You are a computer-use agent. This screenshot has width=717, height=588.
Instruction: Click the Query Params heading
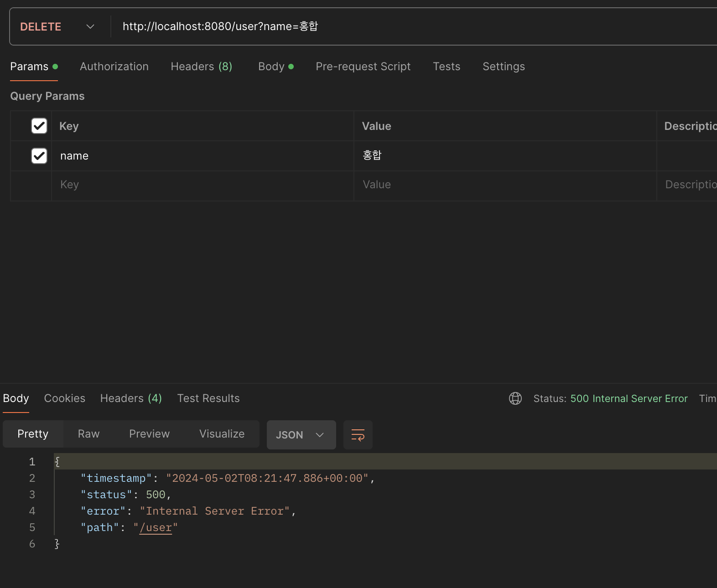point(47,96)
